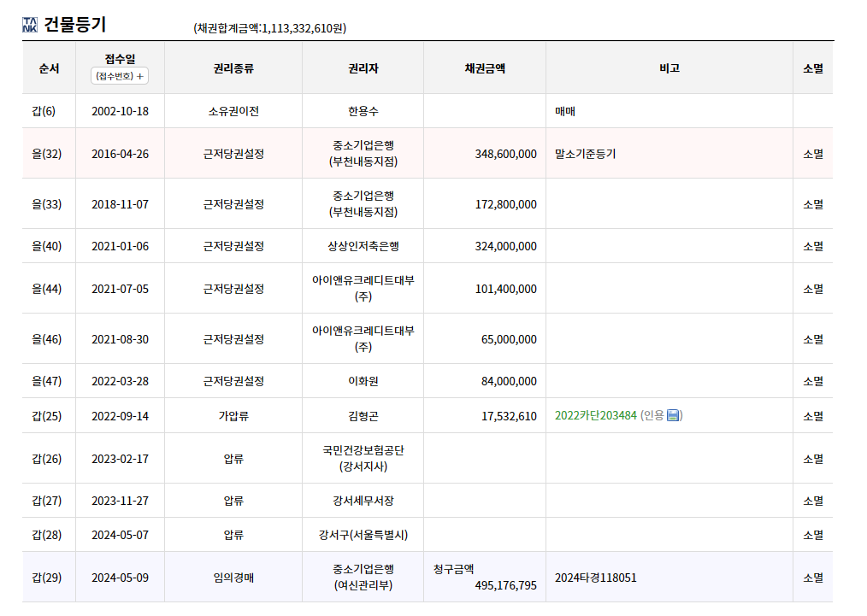867x616 pixels.
Task: Click the 임의경매 entry for 갑(29)
Action: pyautogui.click(x=233, y=578)
